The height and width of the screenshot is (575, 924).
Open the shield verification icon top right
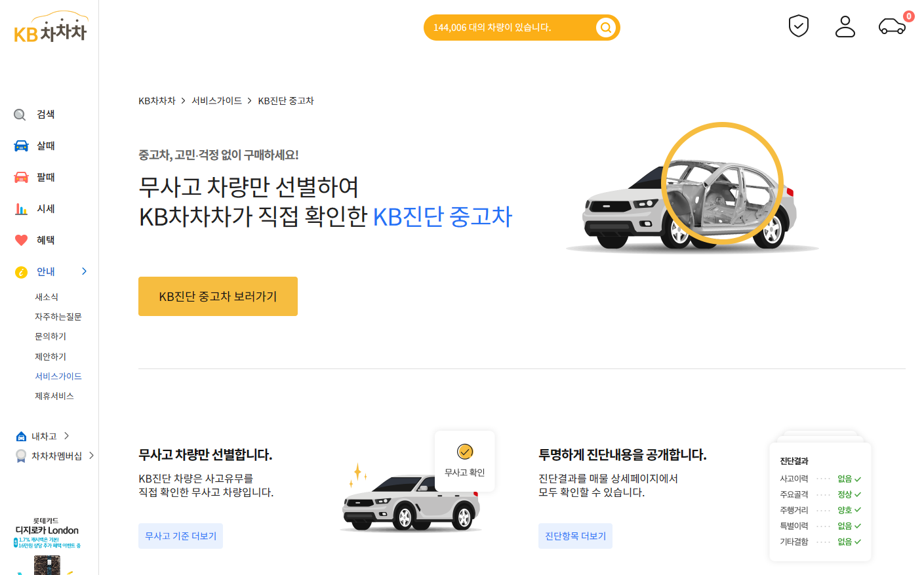pos(798,26)
